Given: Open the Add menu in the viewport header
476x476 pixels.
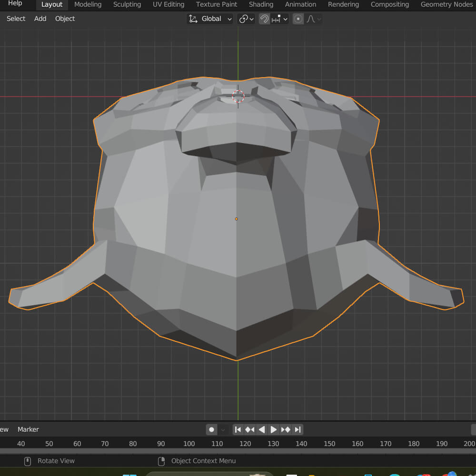Looking at the screenshot, I should coord(40,19).
